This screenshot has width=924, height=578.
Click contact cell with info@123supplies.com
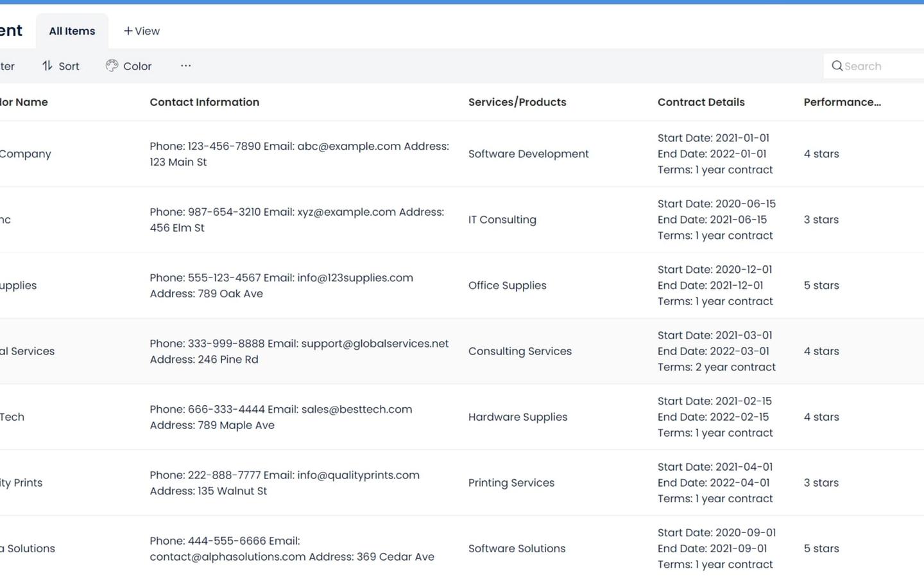click(x=282, y=286)
